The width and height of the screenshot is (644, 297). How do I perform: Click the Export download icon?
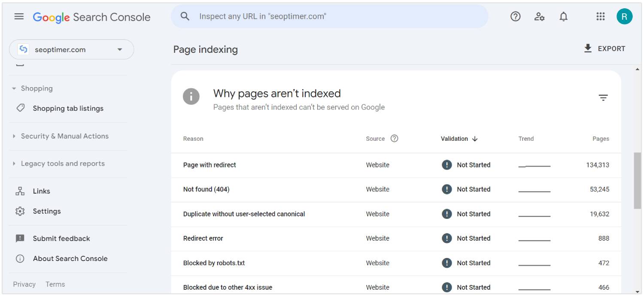pyautogui.click(x=588, y=48)
